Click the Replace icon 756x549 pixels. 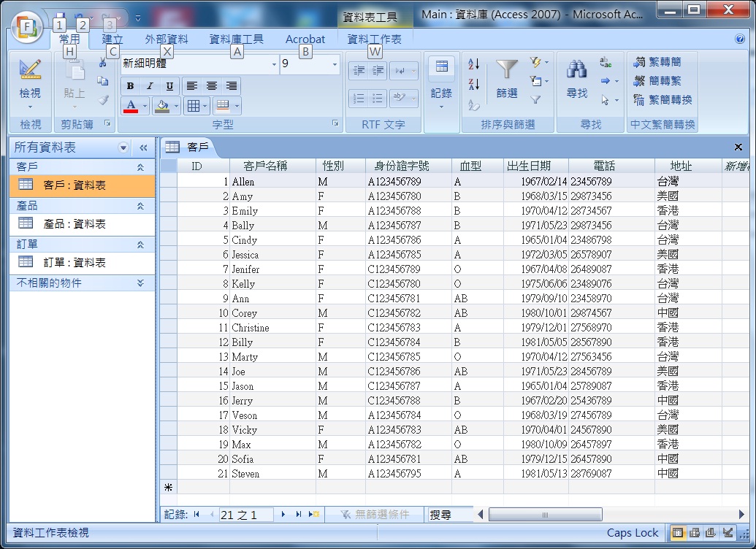606,62
